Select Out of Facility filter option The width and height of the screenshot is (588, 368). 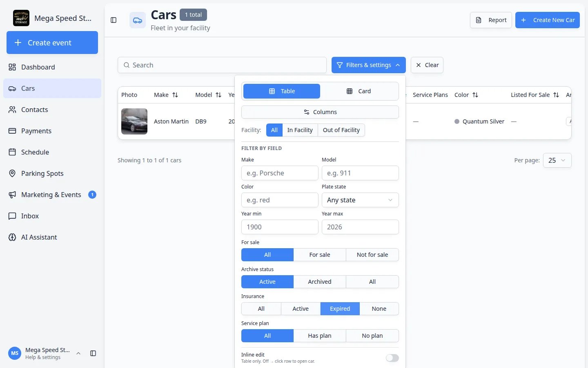pyautogui.click(x=341, y=130)
